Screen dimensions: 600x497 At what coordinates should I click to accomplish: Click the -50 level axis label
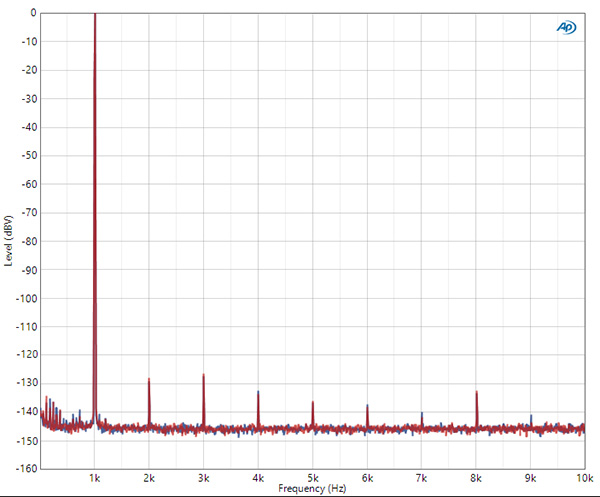pyautogui.click(x=29, y=155)
